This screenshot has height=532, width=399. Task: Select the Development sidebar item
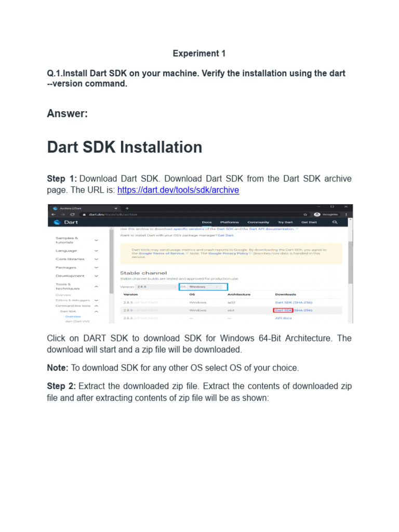point(70,276)
